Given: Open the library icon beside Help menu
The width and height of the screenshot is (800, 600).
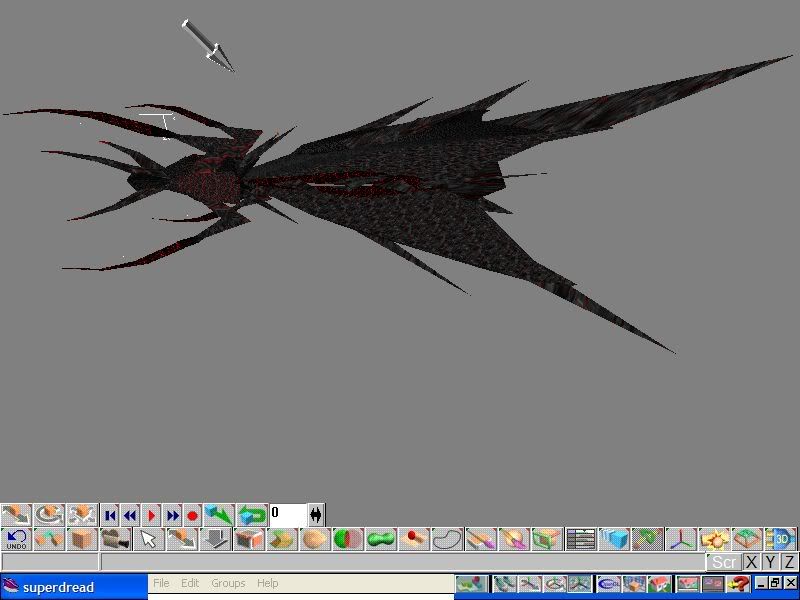Looking at the screenshot, I should click(471, 584).
